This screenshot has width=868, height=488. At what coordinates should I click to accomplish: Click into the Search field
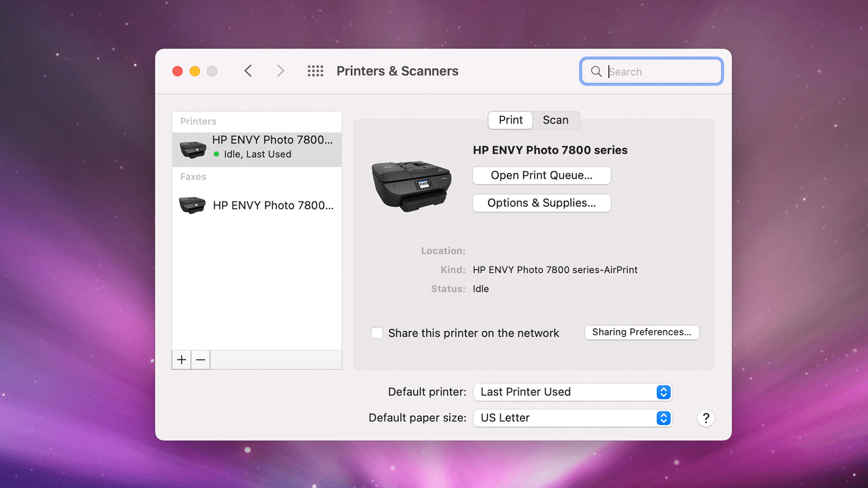[x=660, y=71]
